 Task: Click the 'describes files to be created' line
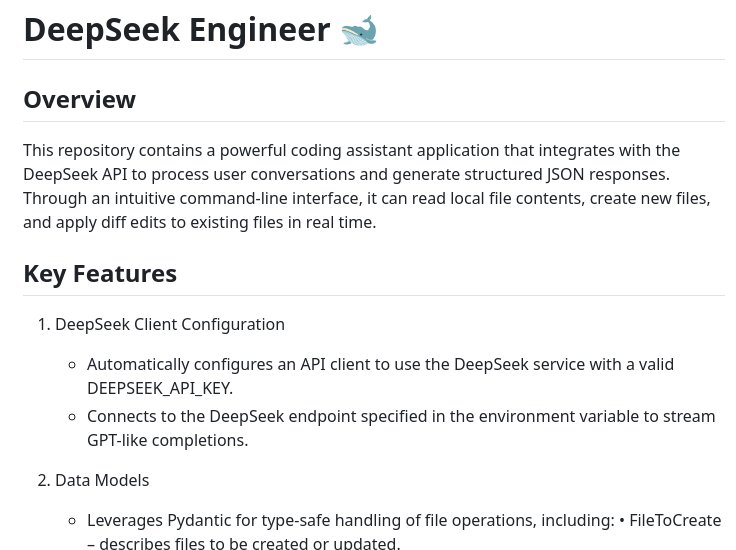[x=244, y=543]
